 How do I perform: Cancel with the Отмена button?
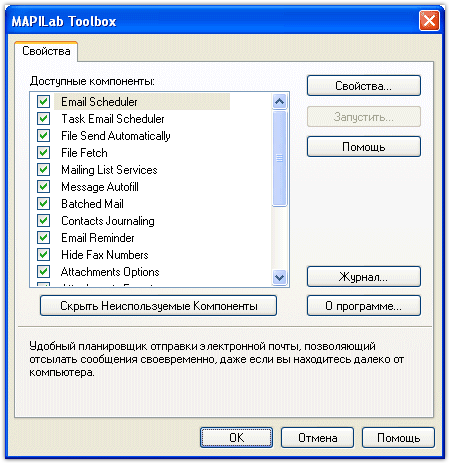point(317,438)
